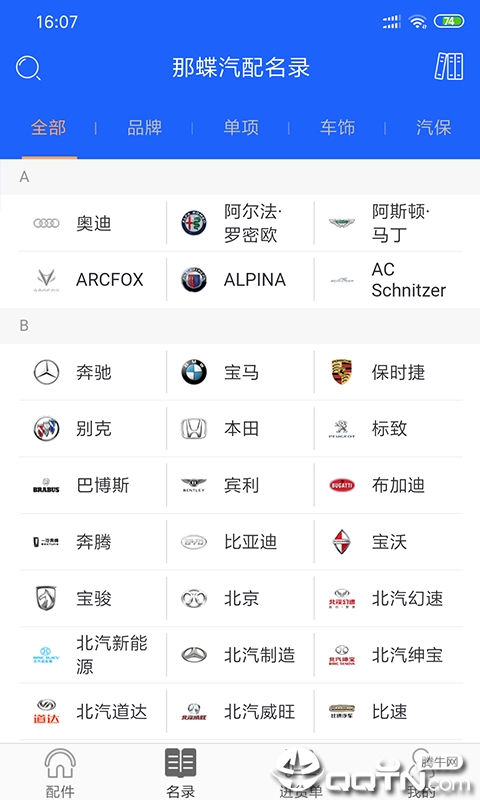Open the Alfa Romeo logo
The width and height of the screenshot is (480, 800).
(194, 223)
